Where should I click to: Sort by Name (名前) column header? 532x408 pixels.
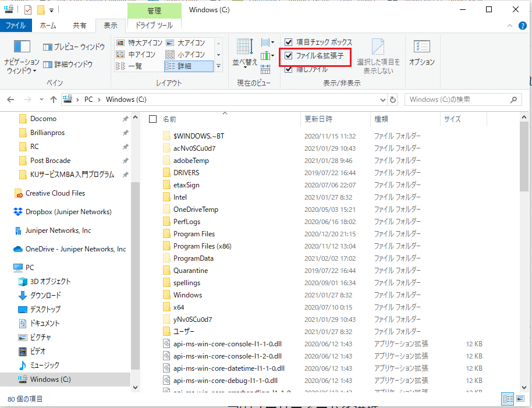[169, 119]
